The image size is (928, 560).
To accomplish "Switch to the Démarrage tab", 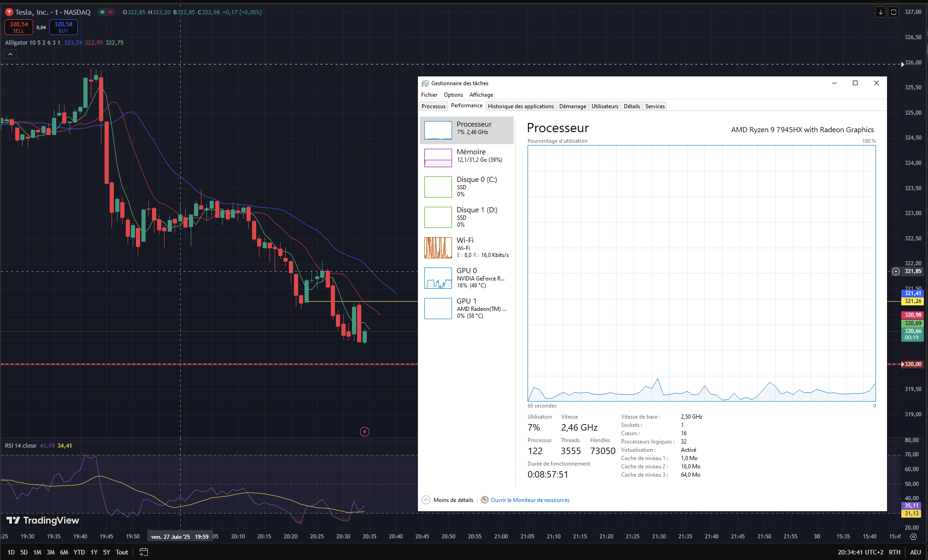I will point(573,106).
